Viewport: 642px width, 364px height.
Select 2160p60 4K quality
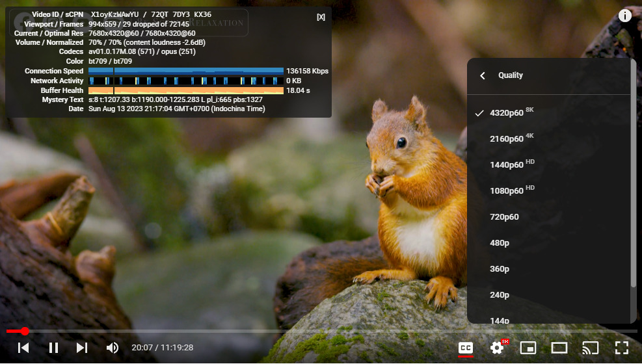(x=550, y=139)
